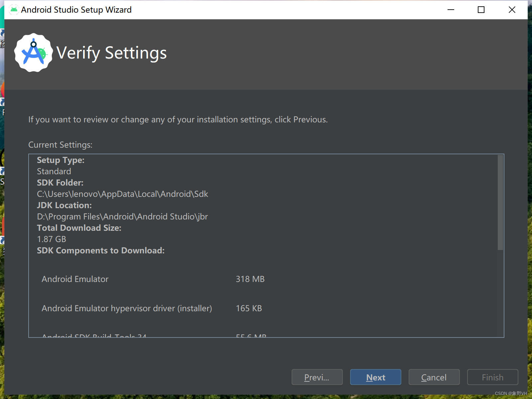532x399 pixels.
Task: Click the Total Download Size heading
Action: (79, 228)
